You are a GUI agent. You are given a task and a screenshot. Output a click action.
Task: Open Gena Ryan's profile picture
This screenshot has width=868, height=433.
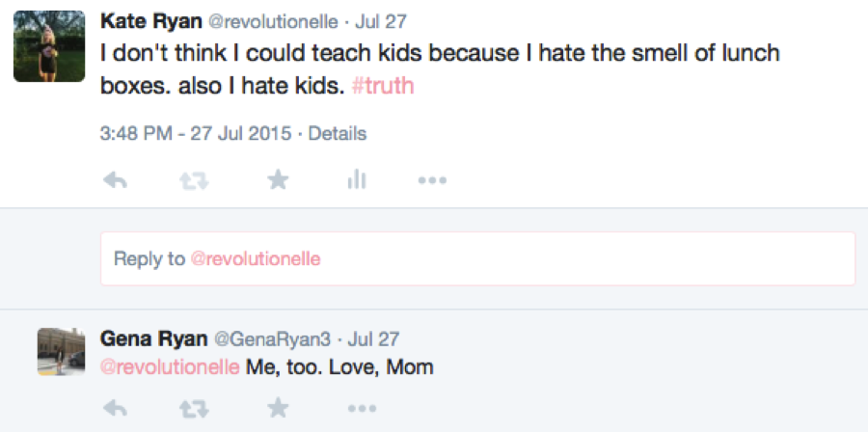(62, 352)
